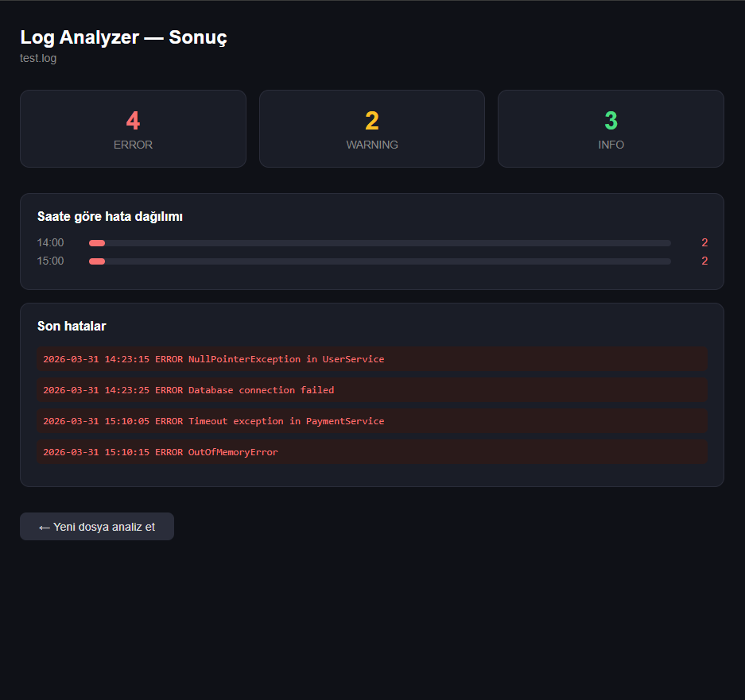
Task: Click the error count 2 beside the 15:00 bar
Action: click(704, 261)
